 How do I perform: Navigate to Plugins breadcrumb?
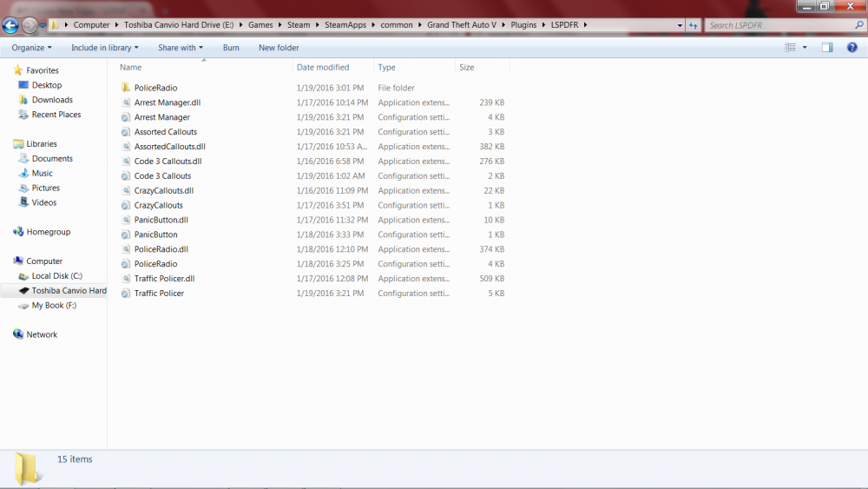tap(523, 25)
